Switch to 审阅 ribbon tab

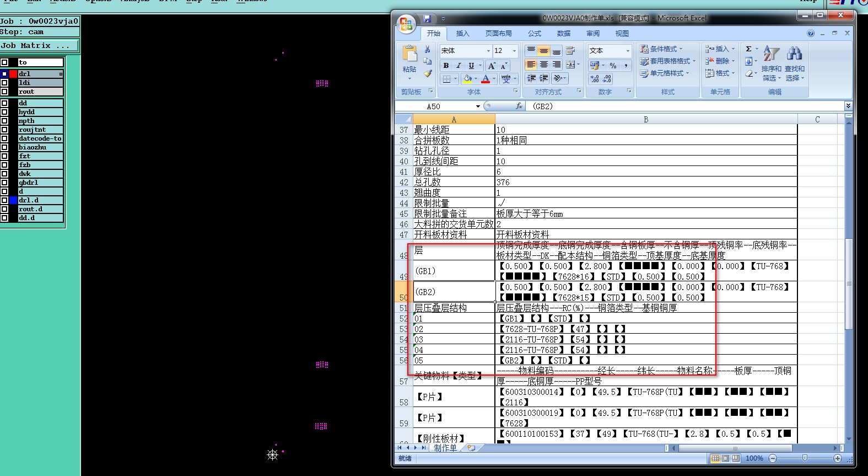[593, 34]
